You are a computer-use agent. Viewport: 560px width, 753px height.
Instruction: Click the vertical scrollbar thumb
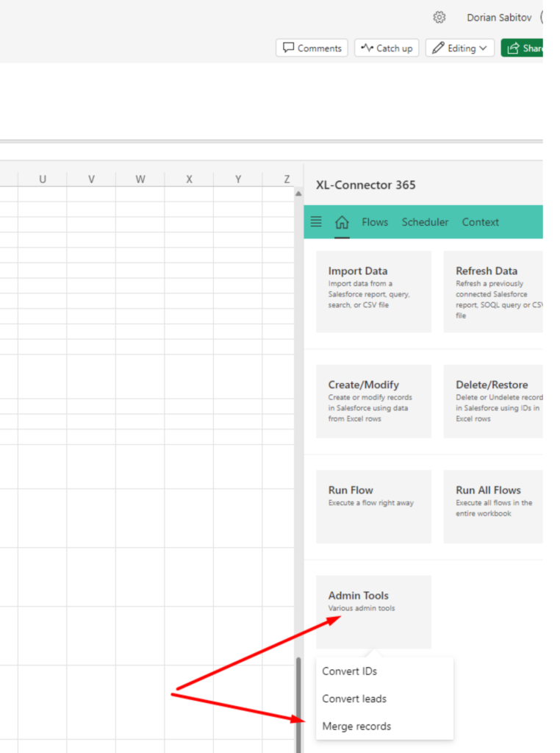coord(298,705)
